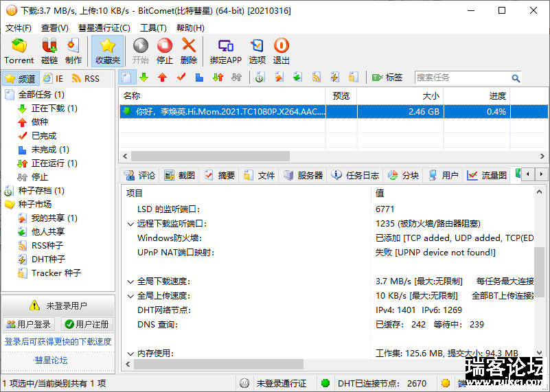Filter downloading tasks green arrow icon
The image size is (550, 392).
point(144,77)
